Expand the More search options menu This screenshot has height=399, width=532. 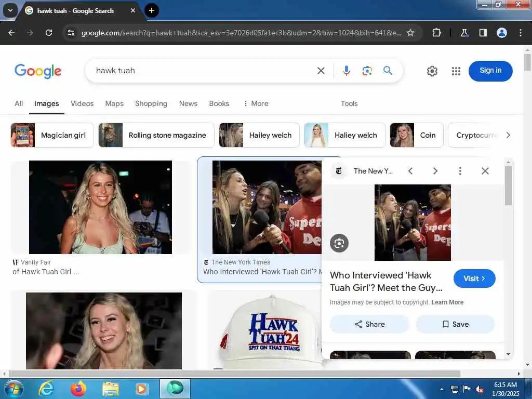click(256, 103)
